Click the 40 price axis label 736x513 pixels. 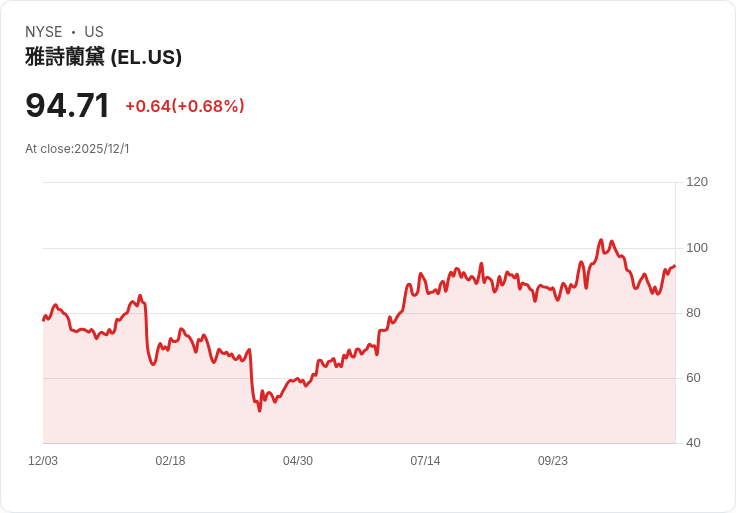693,443
